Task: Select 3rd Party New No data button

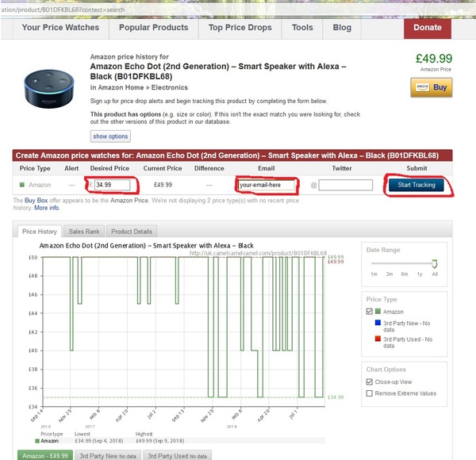Action: pyautogui.click(x=108, y=455)
